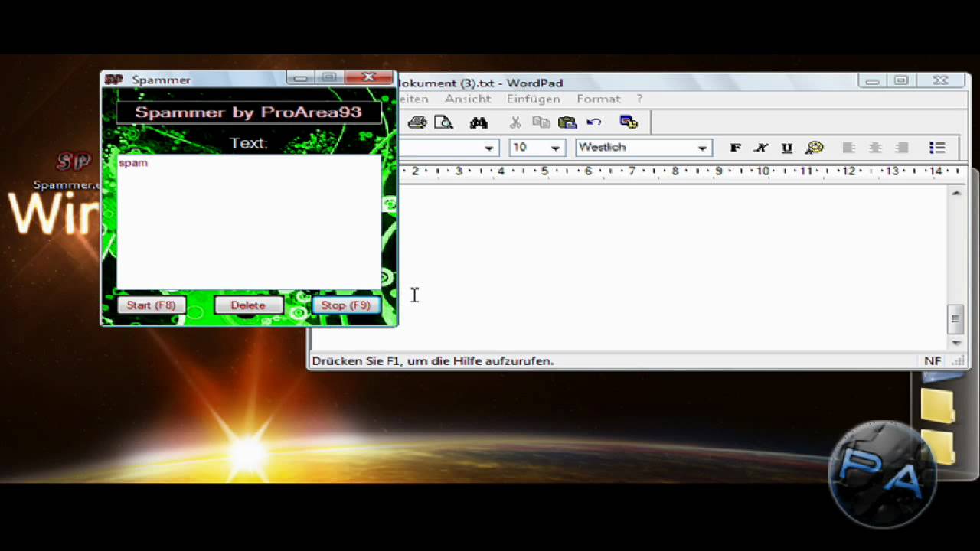Click the Spammer title bar icon
The width and height of the screenshot is (980, 551).
(x=113, y=80)
